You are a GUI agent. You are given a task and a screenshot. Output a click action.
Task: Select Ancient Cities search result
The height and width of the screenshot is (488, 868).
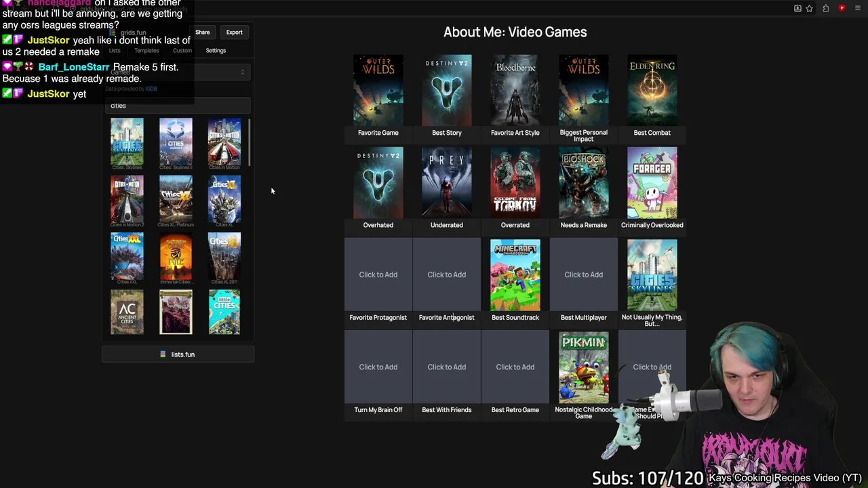[127, 312]
